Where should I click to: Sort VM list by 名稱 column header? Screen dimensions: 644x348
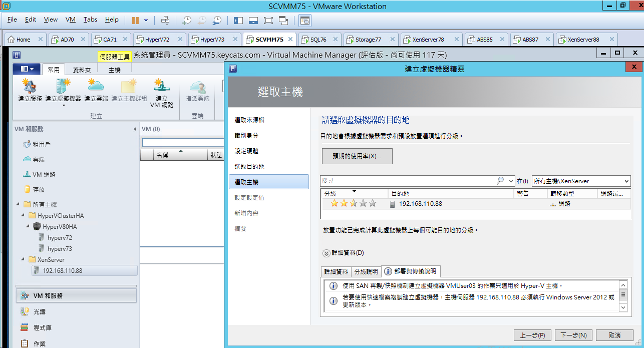pyautogui.click(x=180, y=155)
